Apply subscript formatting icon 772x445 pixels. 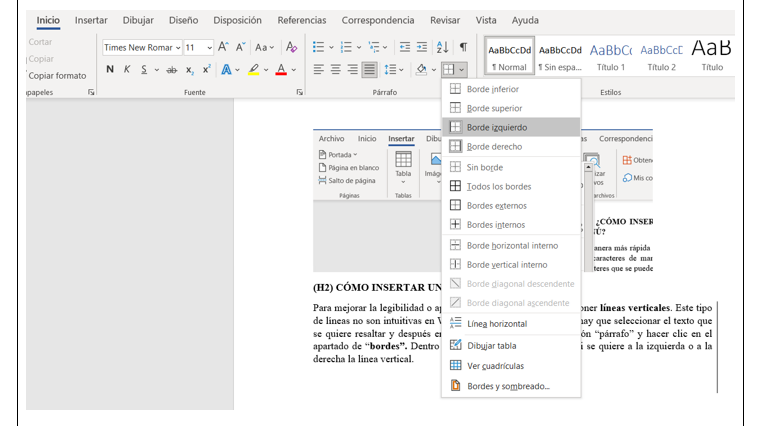click(x=190, y=70)
